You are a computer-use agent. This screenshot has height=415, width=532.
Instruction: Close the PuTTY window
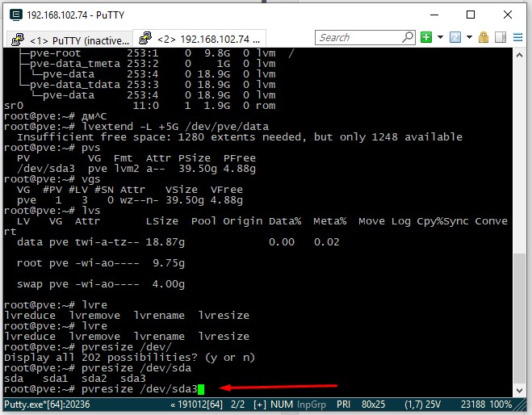click(508, 15)
